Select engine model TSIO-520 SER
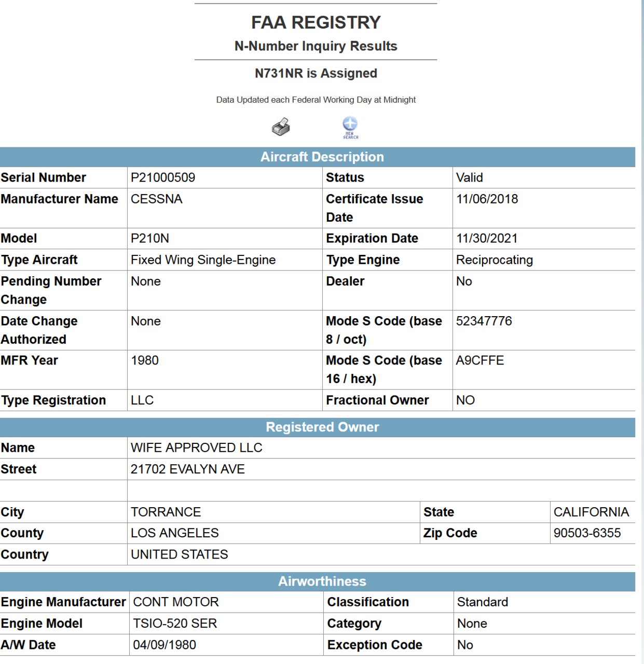The image size is (644, 664). coord(175,624)
